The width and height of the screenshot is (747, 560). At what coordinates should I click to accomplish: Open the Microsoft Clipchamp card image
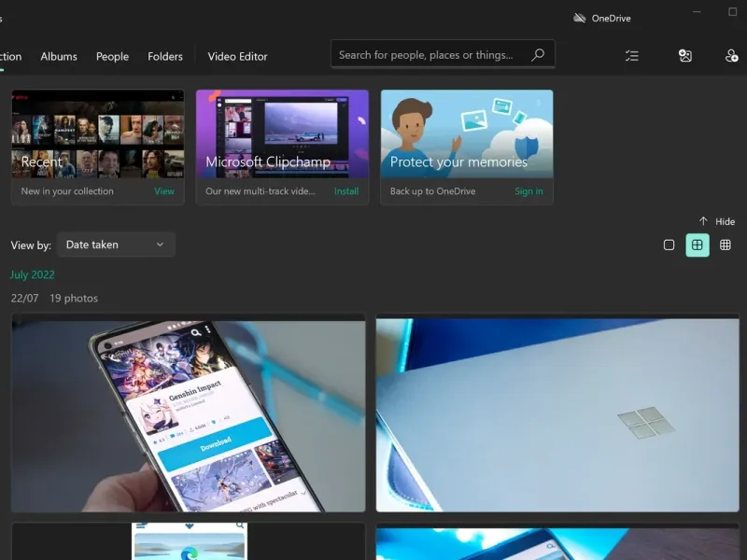click(x=282, y=133)
